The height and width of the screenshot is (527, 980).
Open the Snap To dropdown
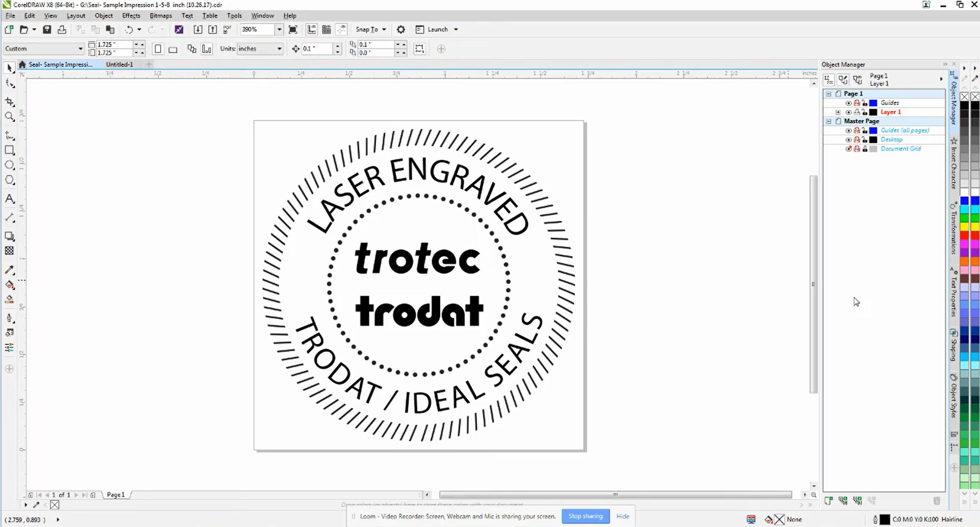coord(371,29)
